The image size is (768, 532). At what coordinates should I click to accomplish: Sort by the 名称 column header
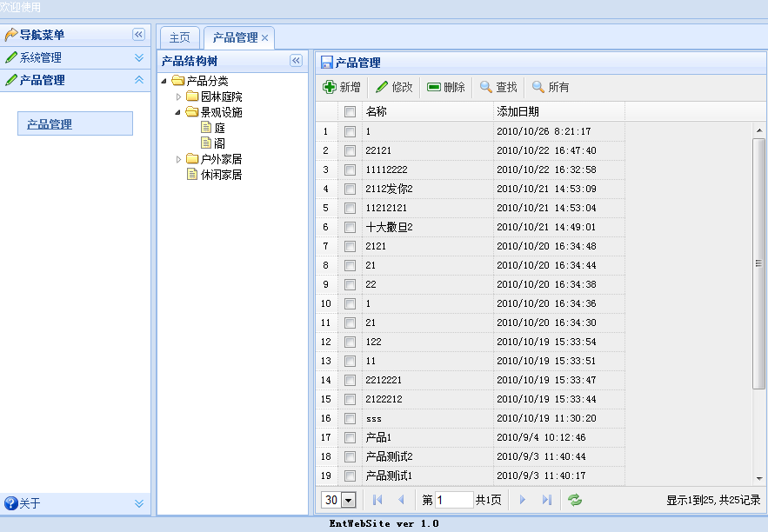pyautogui.click(x=427, y=111)
